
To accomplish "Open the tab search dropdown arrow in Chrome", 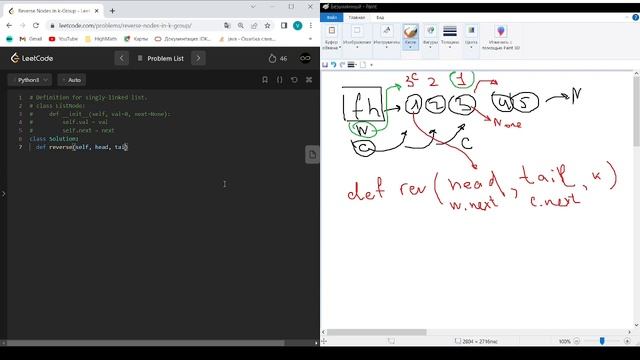I will (253, 7).
